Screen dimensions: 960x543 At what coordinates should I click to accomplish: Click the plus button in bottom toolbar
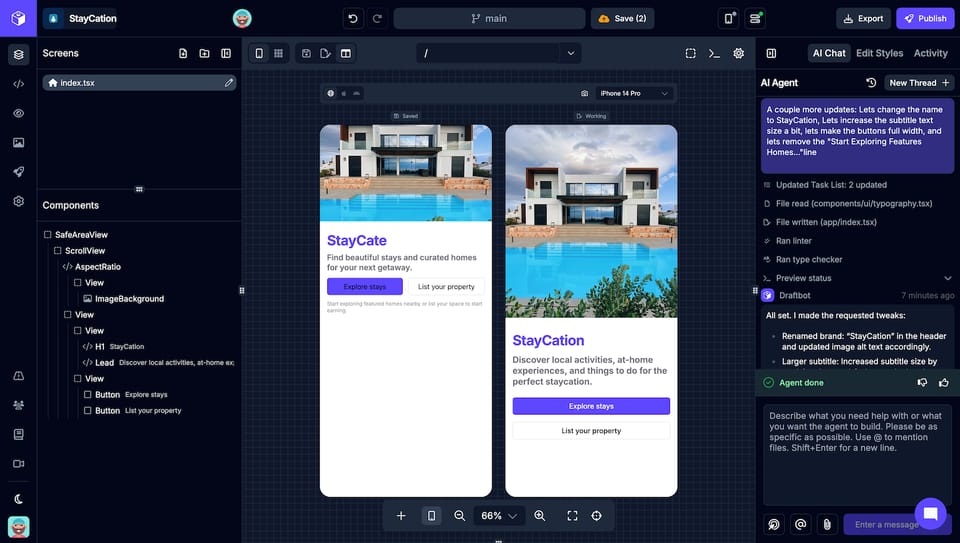[400, 516]
